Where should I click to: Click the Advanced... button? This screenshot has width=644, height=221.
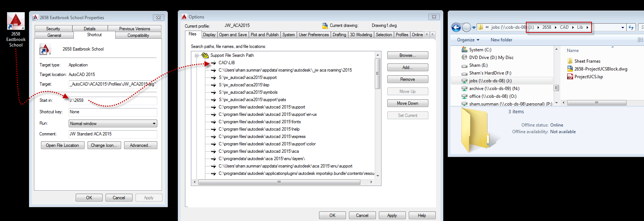pyautogui.click(x=141, y=145)
